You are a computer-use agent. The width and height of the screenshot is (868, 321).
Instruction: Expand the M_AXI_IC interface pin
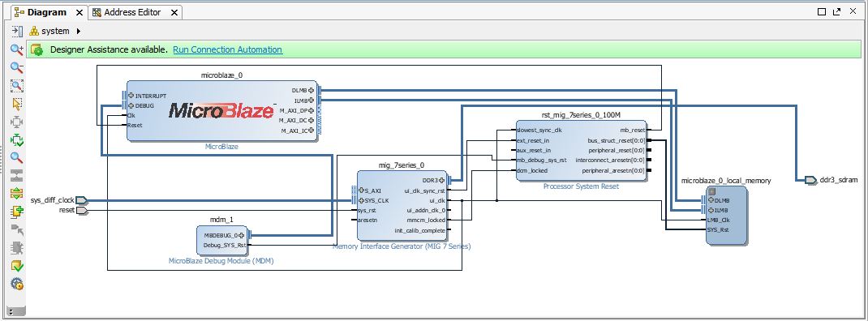point(312,130)
